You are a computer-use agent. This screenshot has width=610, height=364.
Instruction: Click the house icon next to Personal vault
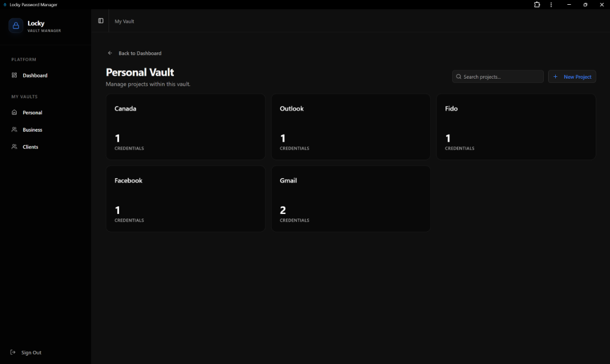tap(13, 112)
